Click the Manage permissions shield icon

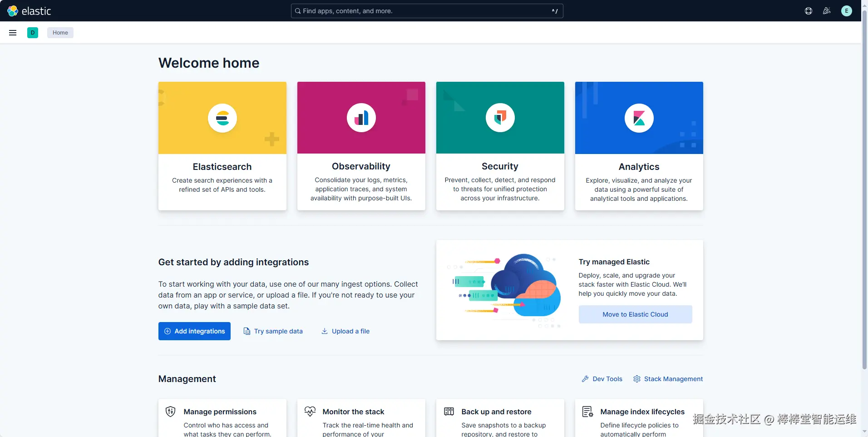171,412
